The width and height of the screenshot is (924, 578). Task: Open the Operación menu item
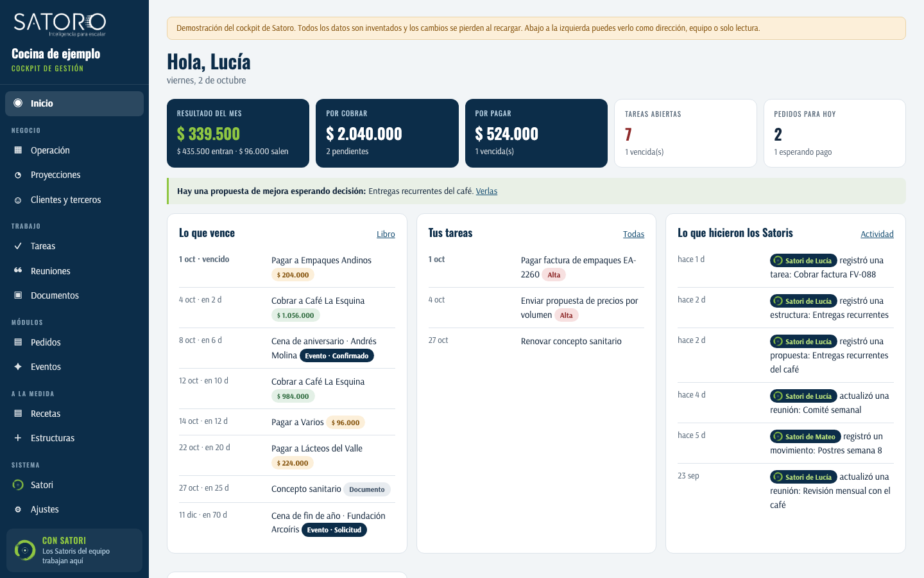tap(74, 150)
